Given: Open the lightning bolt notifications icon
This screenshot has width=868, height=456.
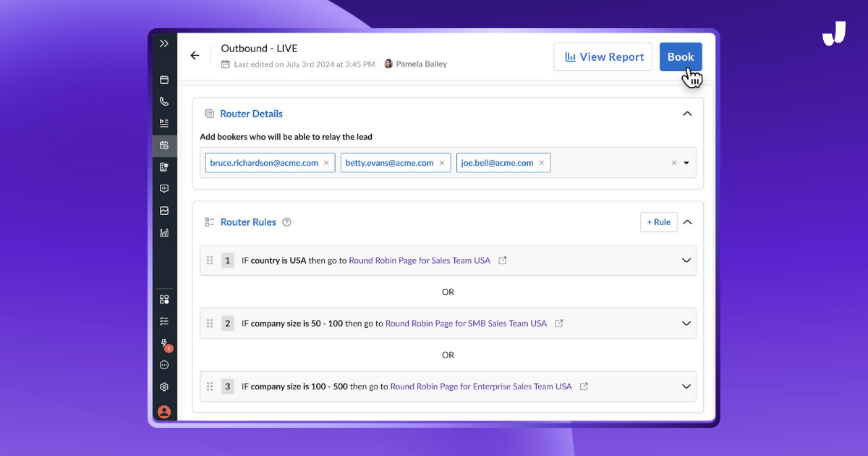Looking at the screenshot, I should click(x=165, y=343).
